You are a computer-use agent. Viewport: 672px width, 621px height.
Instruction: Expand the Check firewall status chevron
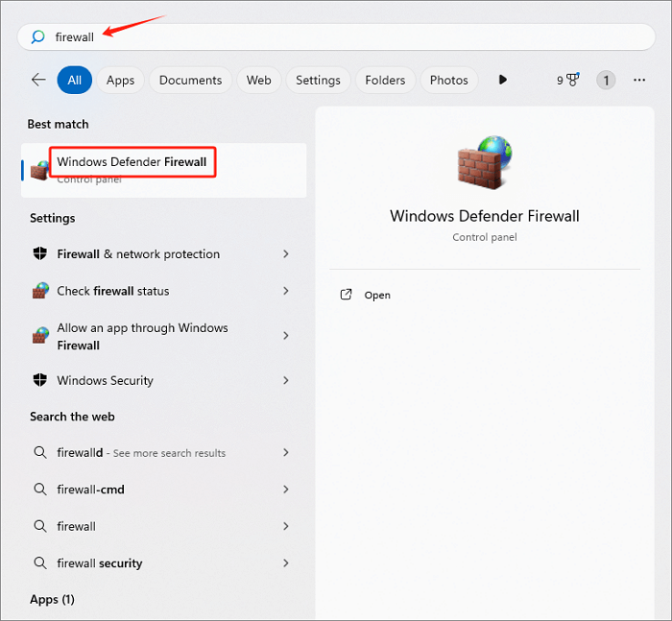286,291
